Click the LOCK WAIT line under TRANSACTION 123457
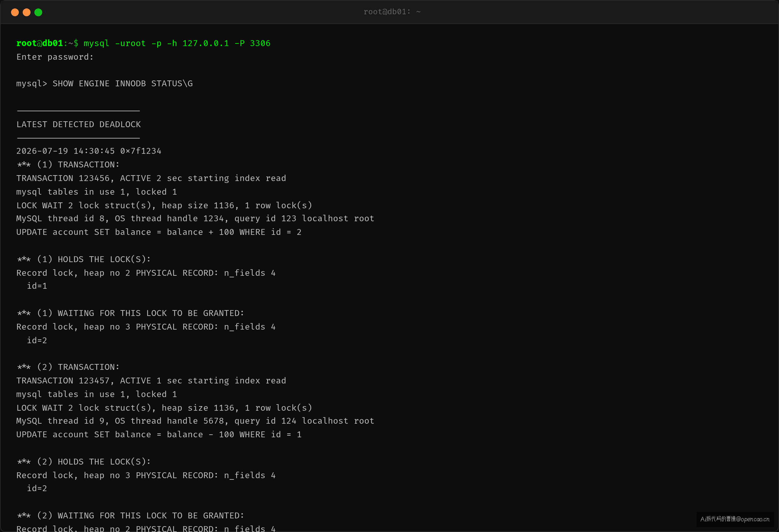This screenshot has width=779, height=532. tap(164, 408)
